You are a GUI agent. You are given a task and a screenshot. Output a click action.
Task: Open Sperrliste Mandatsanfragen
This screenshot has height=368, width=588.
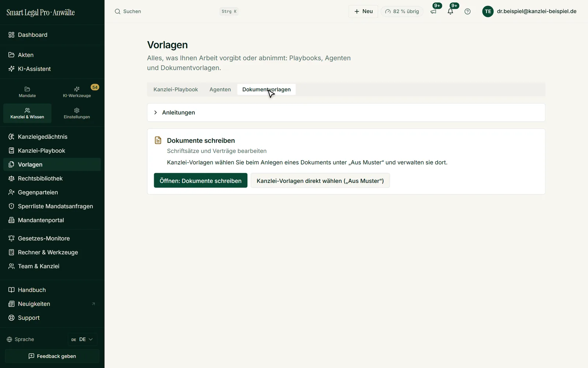tap(52, 206)
